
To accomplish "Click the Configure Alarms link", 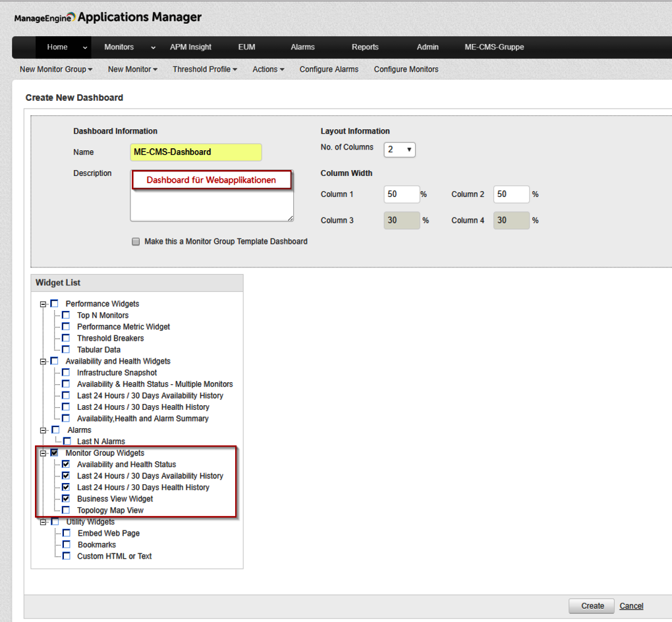I will tap(329, 69).
